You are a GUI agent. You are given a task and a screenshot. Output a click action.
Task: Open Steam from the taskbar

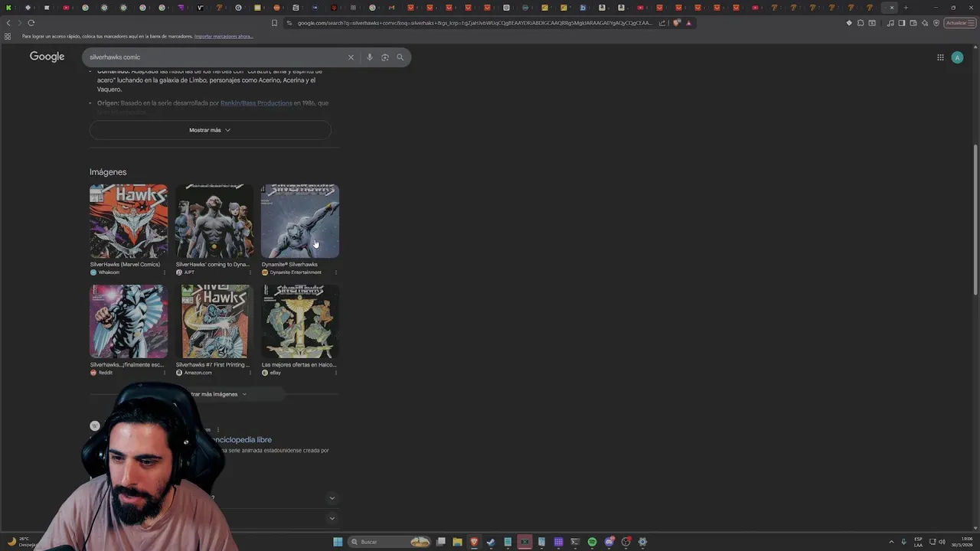[x=491, y=542]
